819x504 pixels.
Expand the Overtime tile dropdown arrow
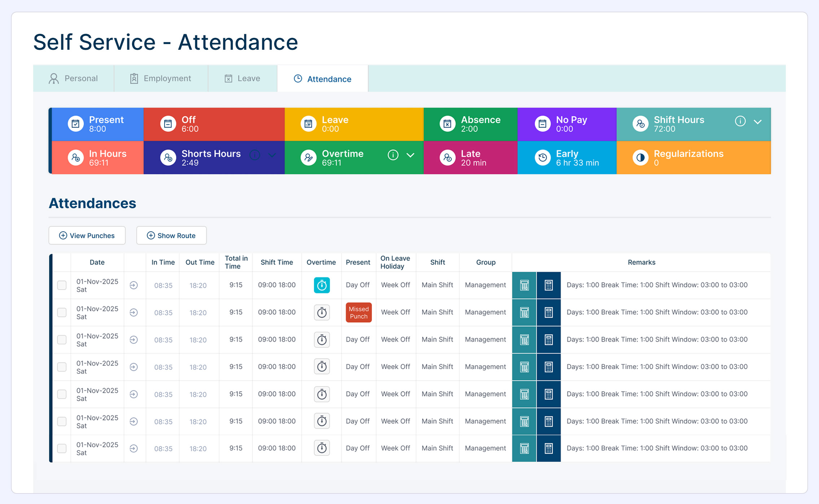(410, 155)
